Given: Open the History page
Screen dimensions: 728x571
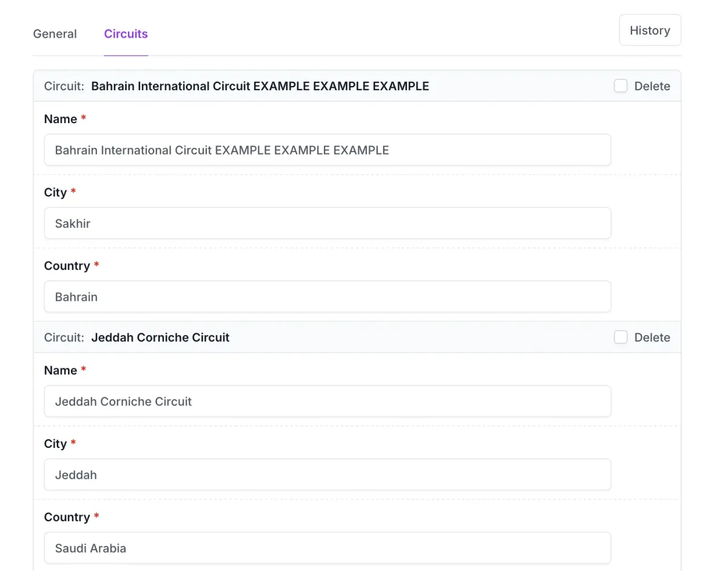Looking at the screenshot, I should click(x=650, y=30).
